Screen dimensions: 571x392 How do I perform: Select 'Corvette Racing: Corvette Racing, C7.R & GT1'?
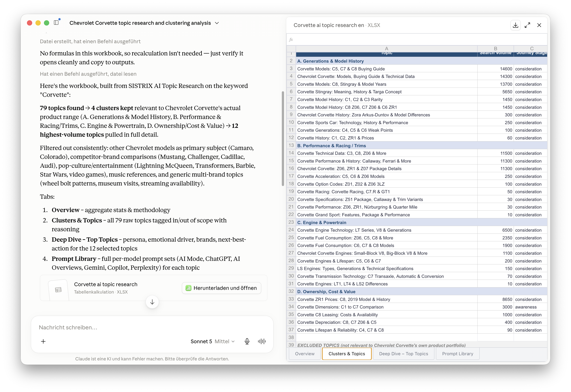pyautogui.click(x=386, y=192)
